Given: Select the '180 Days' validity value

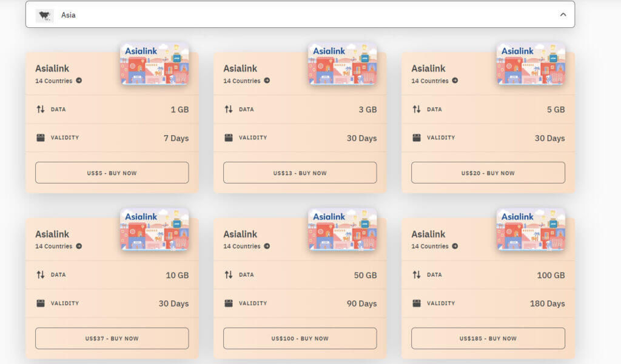Looking at the screenshot, I should [548, 303].
